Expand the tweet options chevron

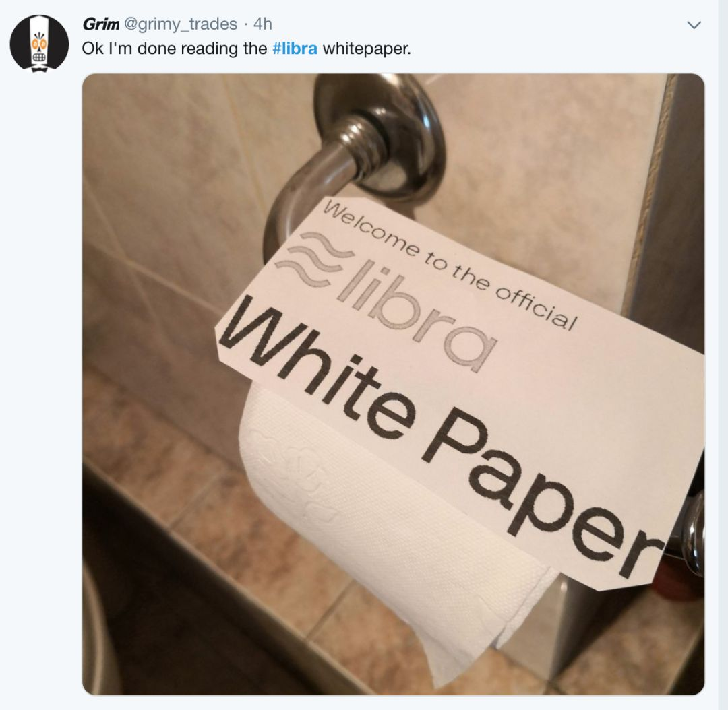click(x=694, y=25)
